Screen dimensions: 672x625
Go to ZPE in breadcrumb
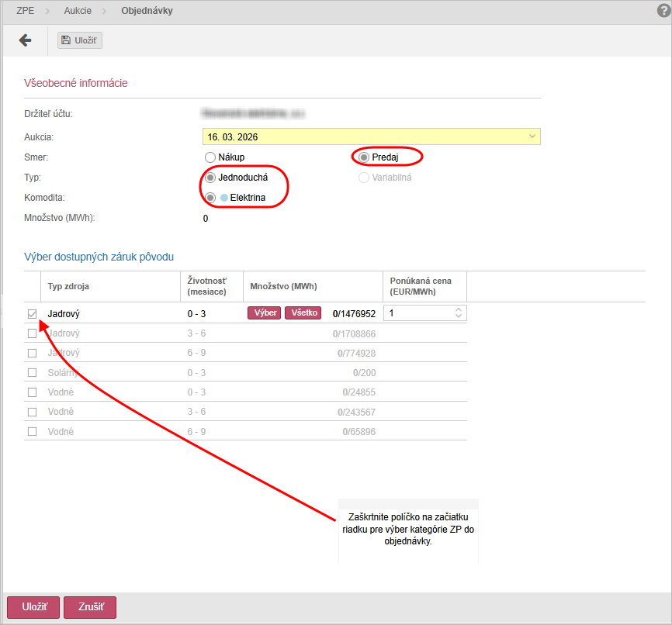click(x=26, y=11)
